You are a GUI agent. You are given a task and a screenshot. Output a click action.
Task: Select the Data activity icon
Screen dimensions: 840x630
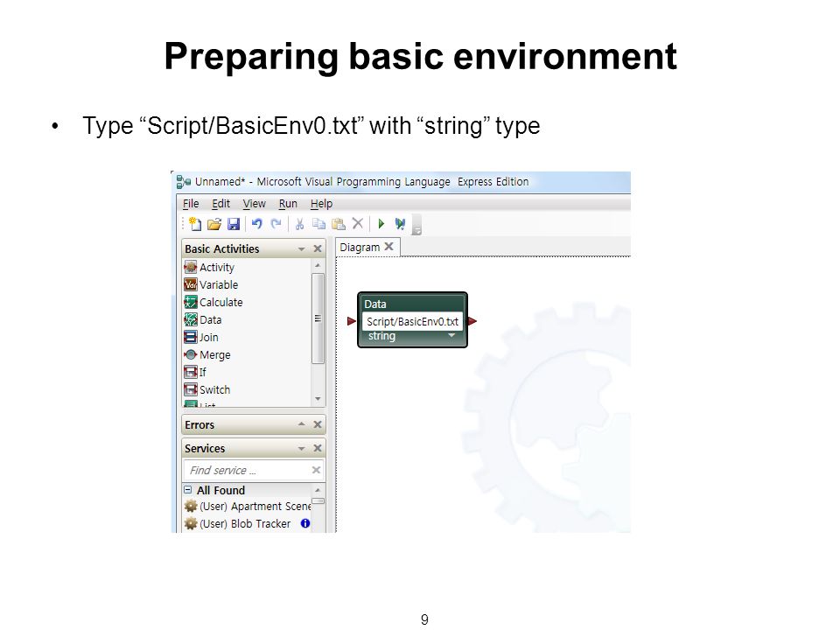(x=191, y=320)
